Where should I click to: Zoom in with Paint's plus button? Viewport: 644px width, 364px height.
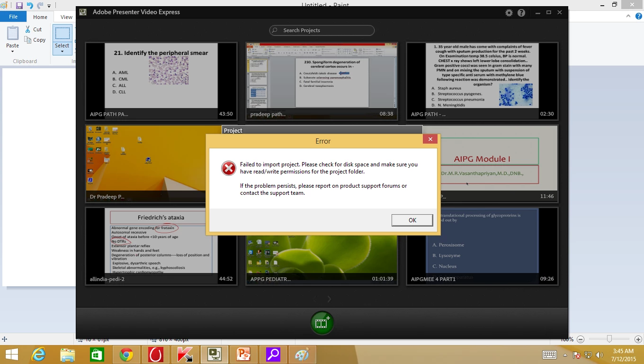[638, 339]
